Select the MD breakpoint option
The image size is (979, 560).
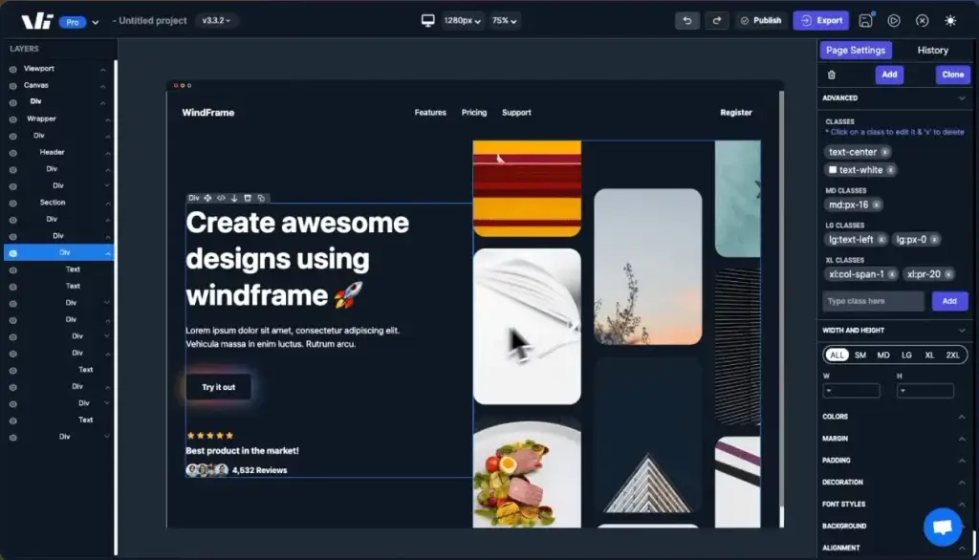[x=883, y=355]
